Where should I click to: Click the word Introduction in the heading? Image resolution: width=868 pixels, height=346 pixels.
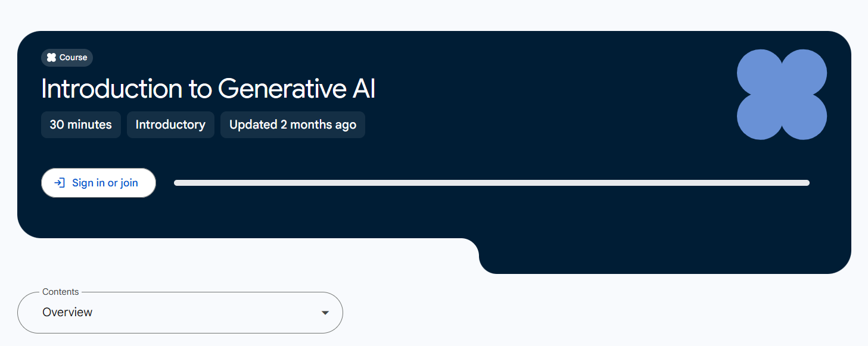pos(111,89)
